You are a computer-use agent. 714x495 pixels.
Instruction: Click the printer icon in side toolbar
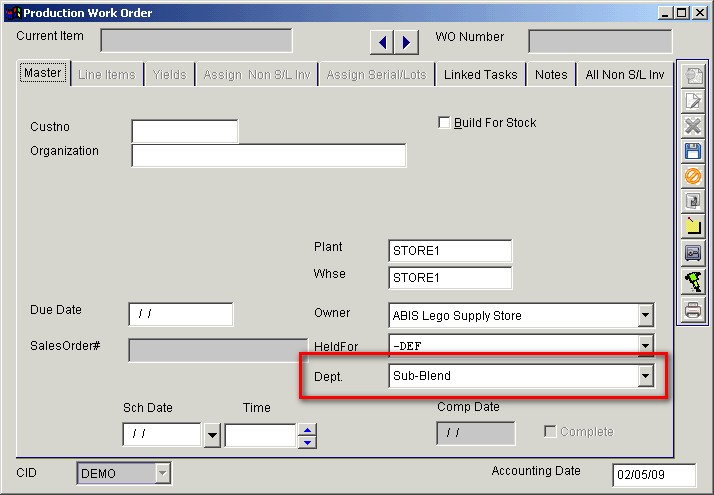click(692, 309)
